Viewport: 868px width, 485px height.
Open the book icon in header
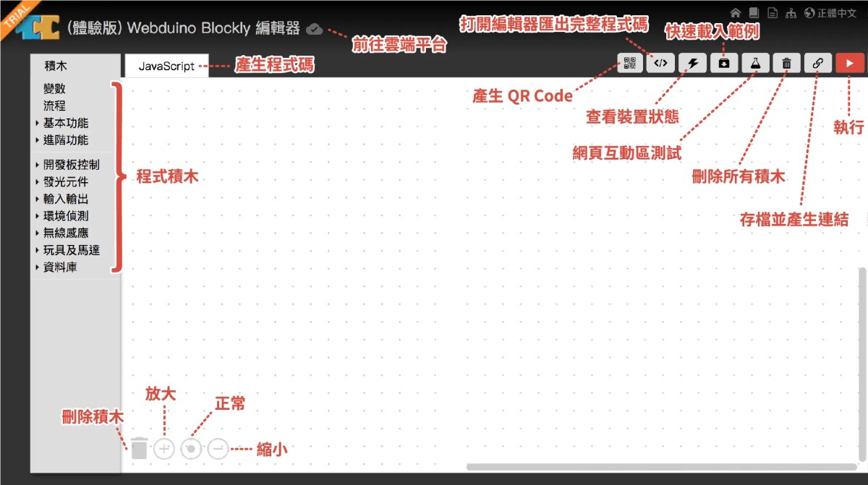[754, 12]
